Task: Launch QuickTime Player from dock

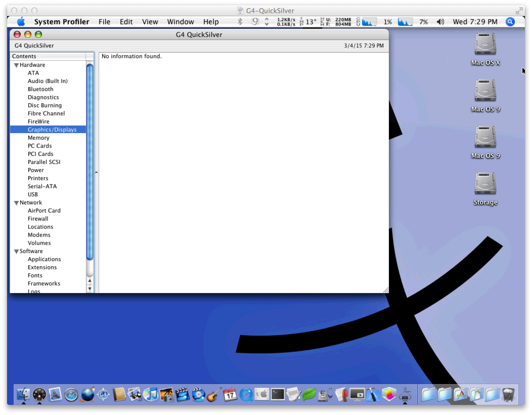Action: click(246, 394)
